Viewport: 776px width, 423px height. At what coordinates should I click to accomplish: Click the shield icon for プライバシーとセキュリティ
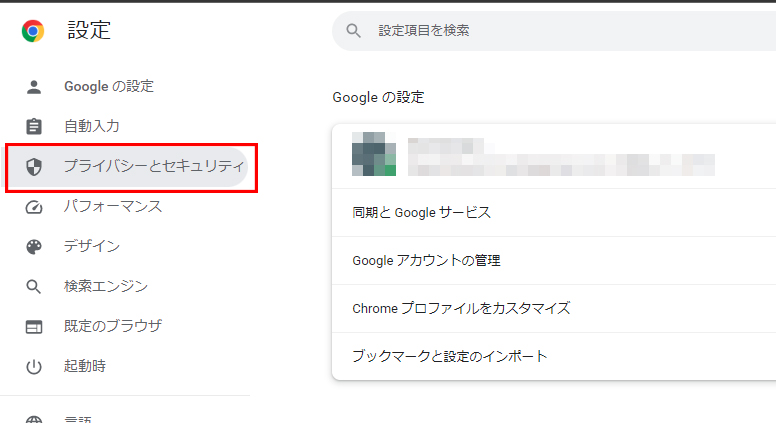[34, 167]
